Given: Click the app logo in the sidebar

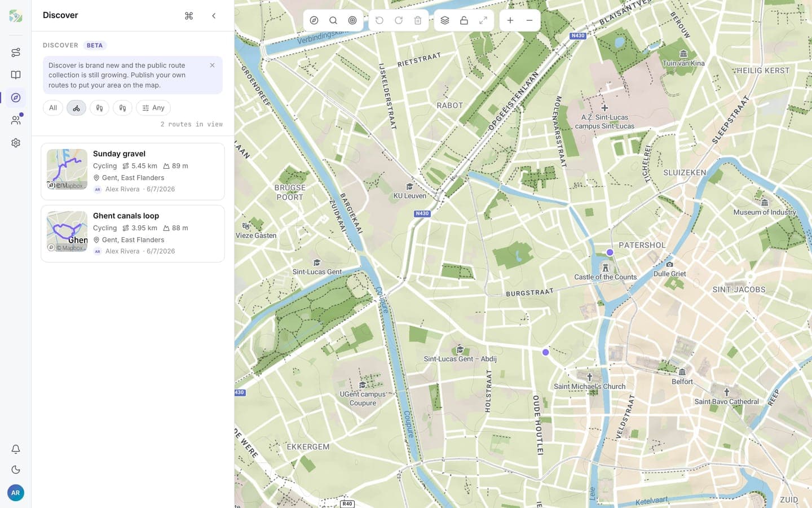Looking at the screenshot, I should pos(16,16).
